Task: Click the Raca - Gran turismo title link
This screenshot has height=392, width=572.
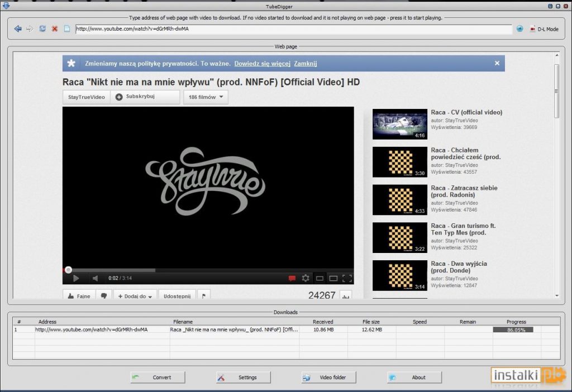Action: [x=463, y=230]
